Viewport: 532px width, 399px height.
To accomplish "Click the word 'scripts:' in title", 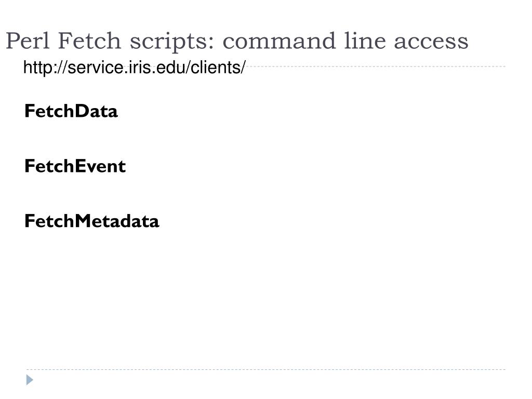I will pyautogui.click(x=172, y=42).
